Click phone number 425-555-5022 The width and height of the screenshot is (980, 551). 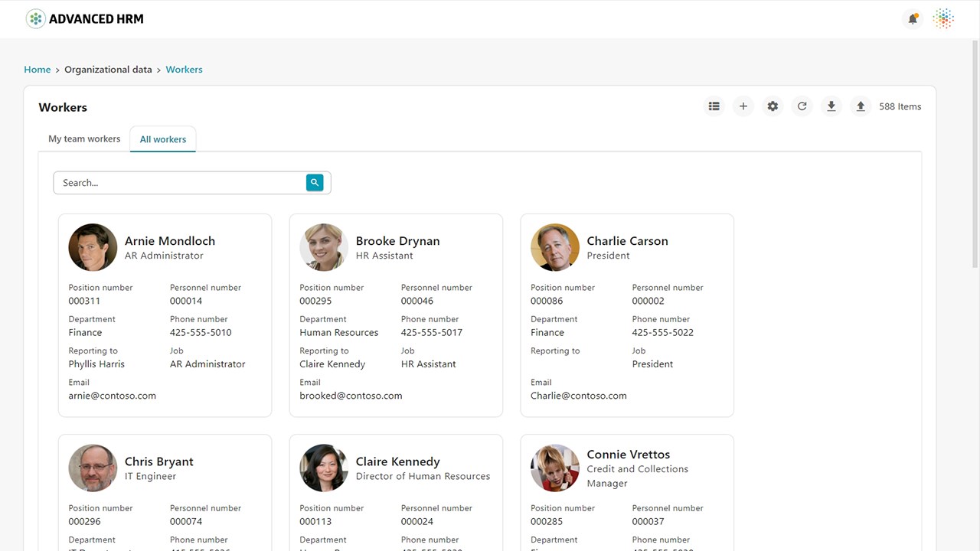[x=663, y=333]
